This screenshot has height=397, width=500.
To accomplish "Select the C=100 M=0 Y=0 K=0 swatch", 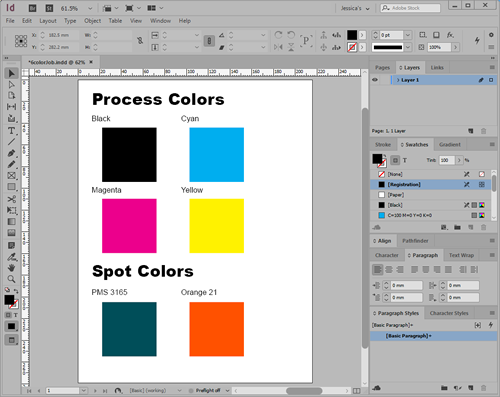I will (x=431, y=216).
